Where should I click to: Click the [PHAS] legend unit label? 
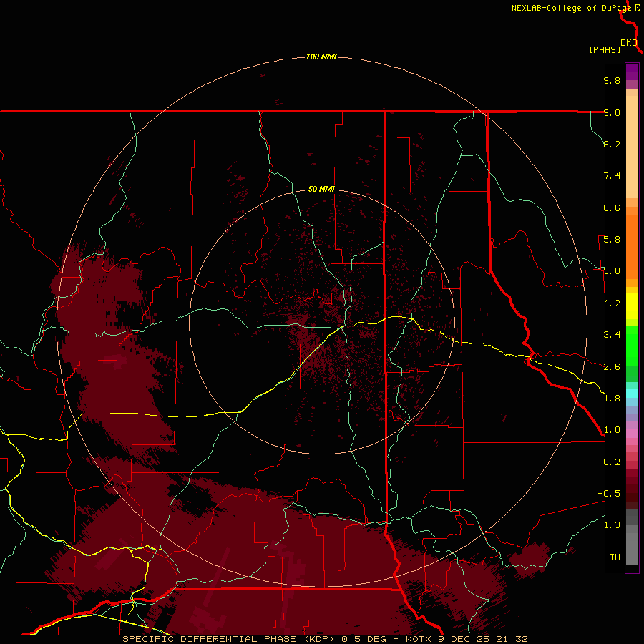click(x=605, y=49)
